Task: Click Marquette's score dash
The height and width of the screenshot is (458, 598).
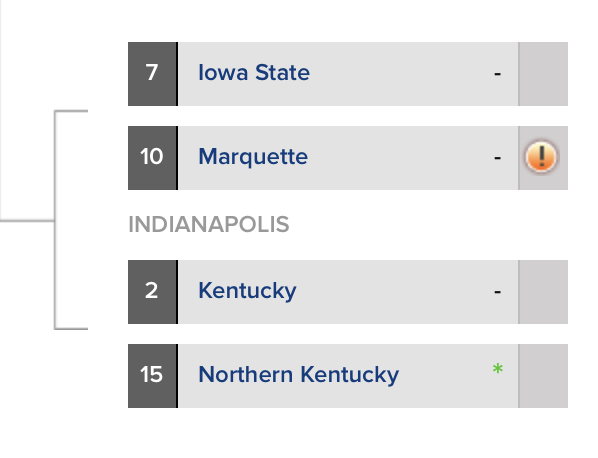Action: pos(497,157)
